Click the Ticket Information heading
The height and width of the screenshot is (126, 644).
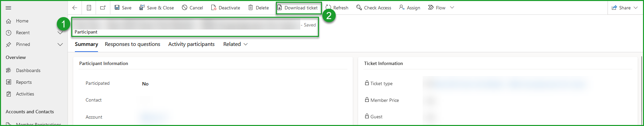click(x=384, y=63)
